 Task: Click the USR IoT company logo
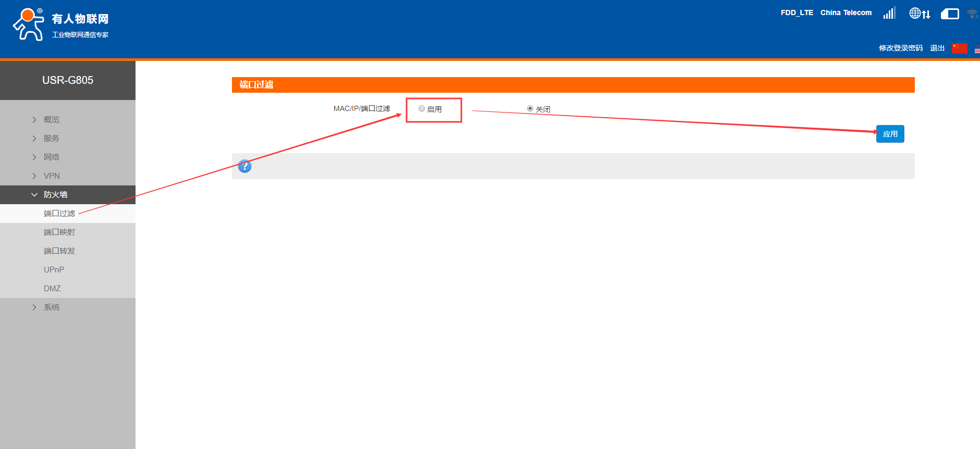click(60, 24)
